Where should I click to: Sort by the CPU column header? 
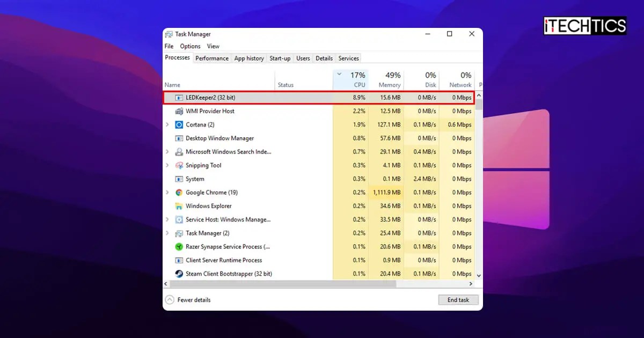click(350, 80)
